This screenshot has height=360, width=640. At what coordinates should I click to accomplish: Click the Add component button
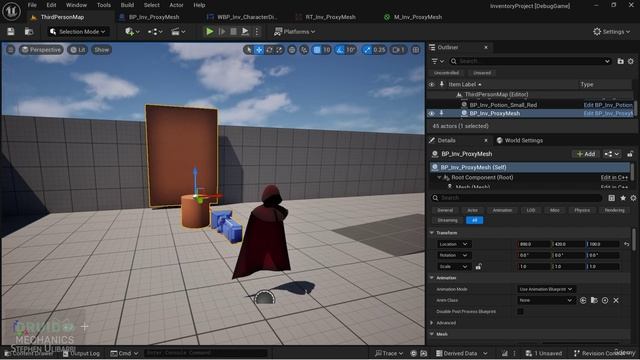586,154
